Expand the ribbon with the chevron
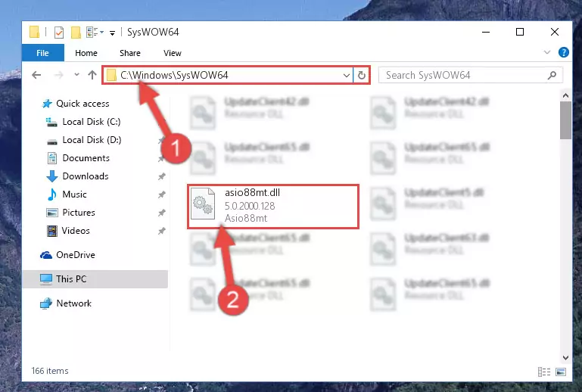 point(546,52)
